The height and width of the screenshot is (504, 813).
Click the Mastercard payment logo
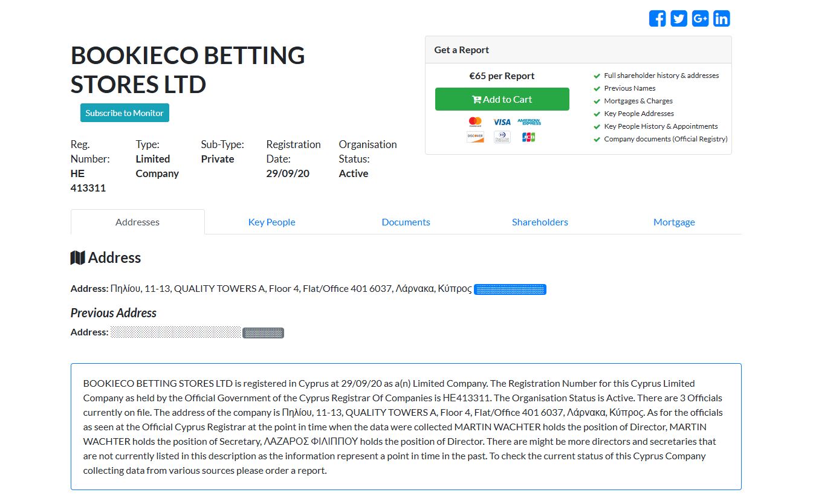pos(475,121)
